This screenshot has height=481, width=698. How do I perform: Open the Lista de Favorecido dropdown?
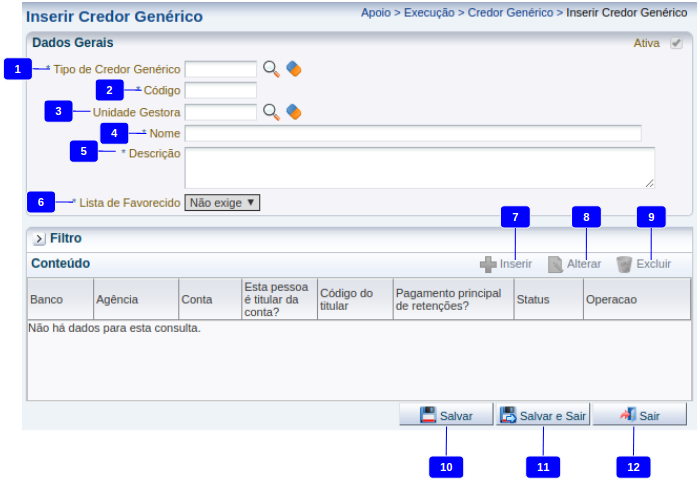(222, 202)
